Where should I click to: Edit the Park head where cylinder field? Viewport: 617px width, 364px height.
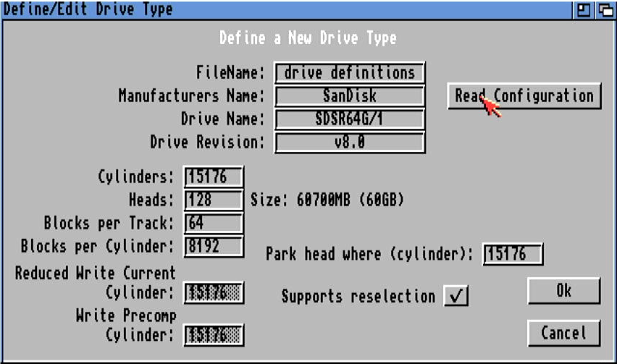(513, 254)
